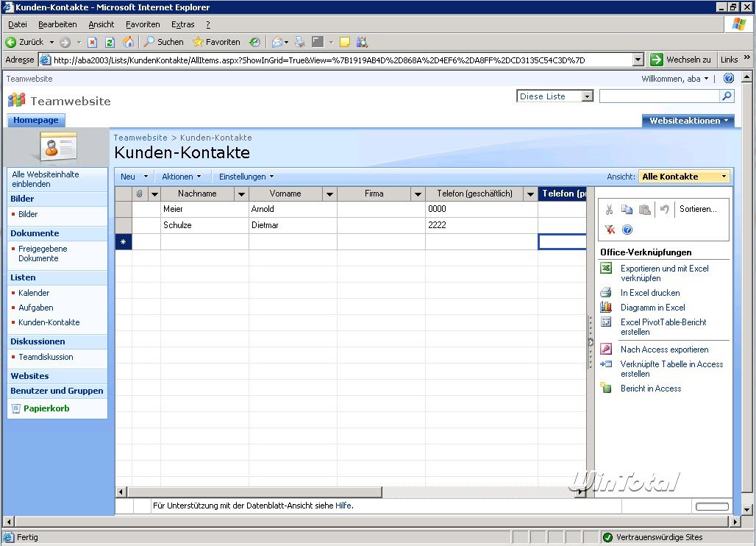The width and height of the screenshot is (756, 546).
Task: Open the Diese Liste search scope dropdown
Action: (587, 96)
